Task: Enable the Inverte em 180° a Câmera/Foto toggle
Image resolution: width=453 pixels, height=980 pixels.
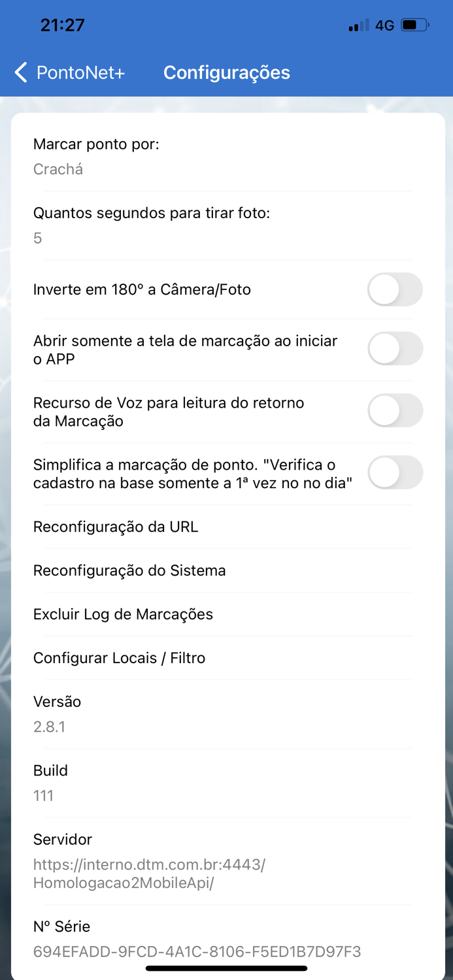Action: (x=395, y=289)
